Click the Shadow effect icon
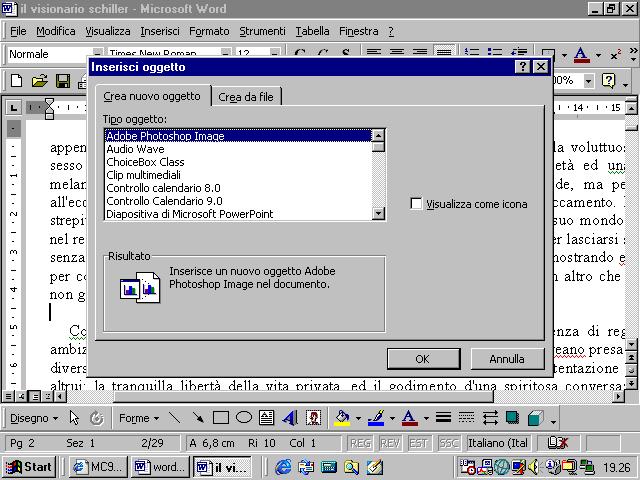This screenshot has width=640, height=480. click(512, 418)
